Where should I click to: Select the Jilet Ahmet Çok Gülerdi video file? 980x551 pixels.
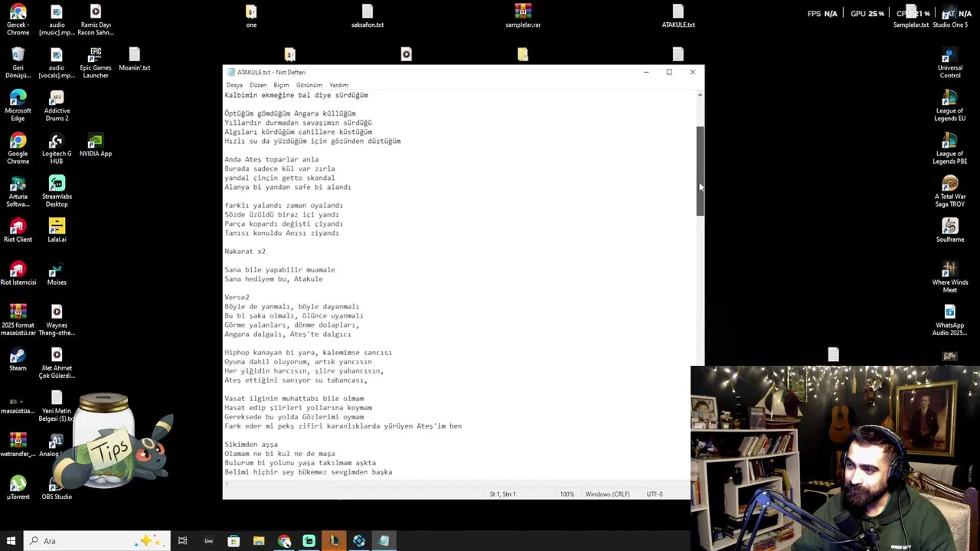56,363
